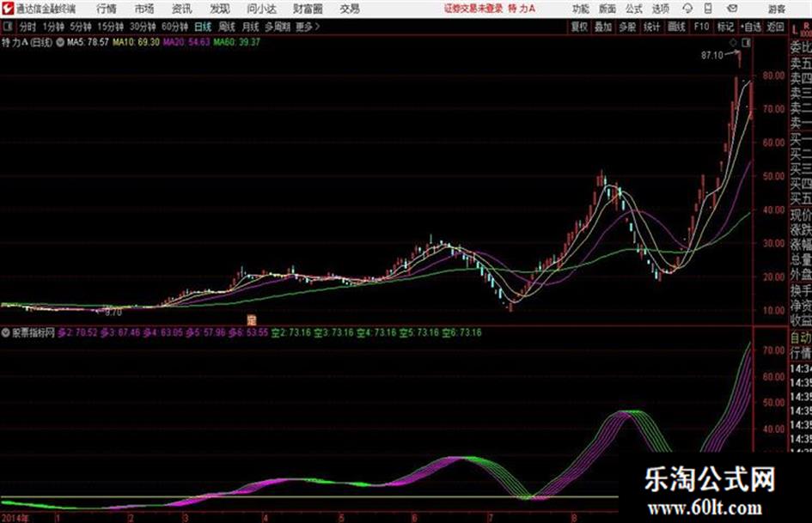The height and width of the screenshot is (523, 812).
Task: Switch to the 1分钟 period
Action: click(53, 27)
